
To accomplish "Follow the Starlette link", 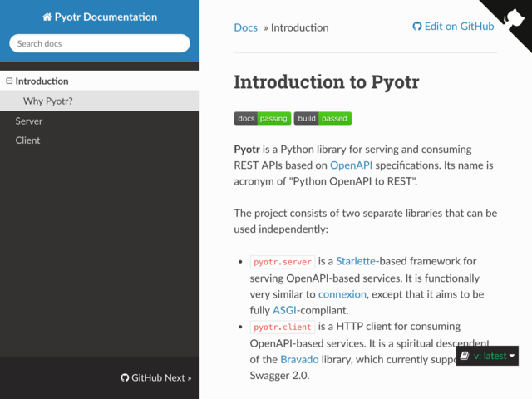I will click(356, 261).
